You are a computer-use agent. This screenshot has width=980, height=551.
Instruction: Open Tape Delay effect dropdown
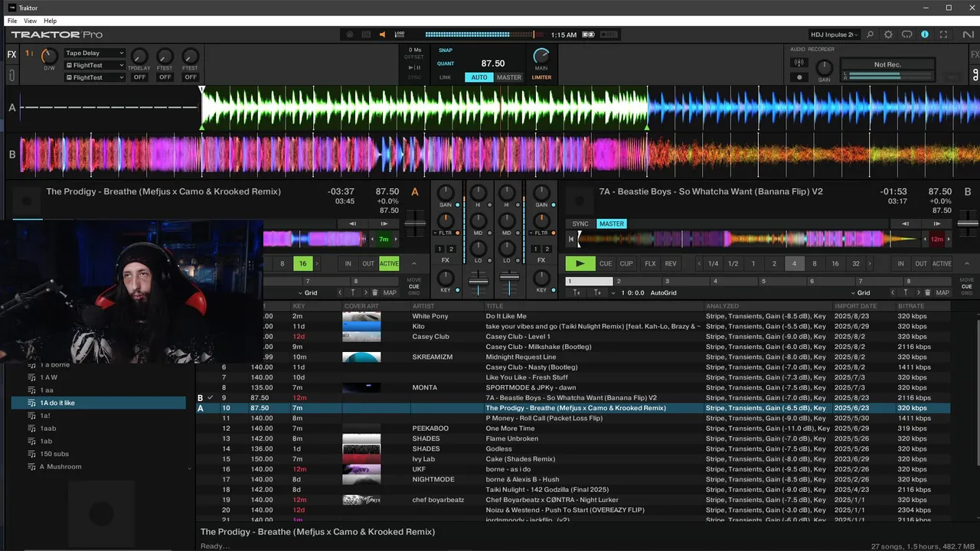(95, 54)
